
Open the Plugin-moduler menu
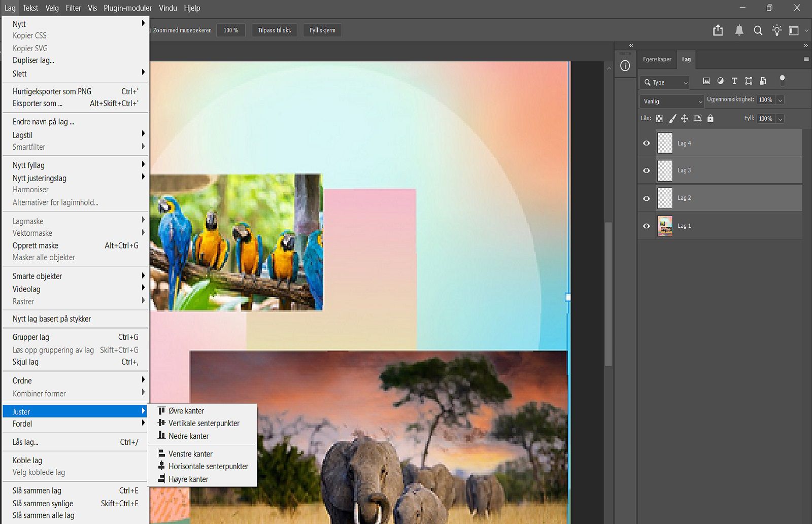(128, 8)
